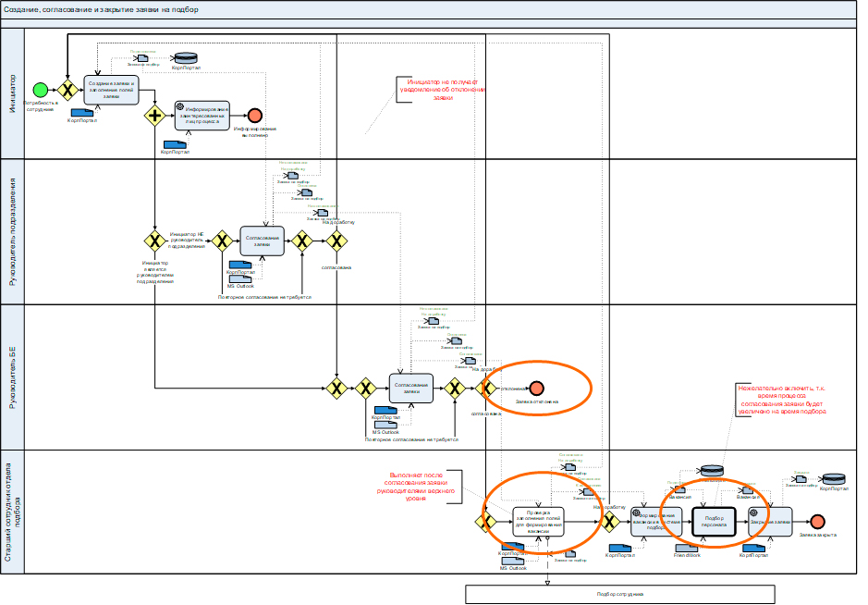Select the gateway labeled "согласована" in Руководитель подразделения lane
Image resolution: width=868 pixels, height=605 pixels.
[x=336, y=242]
